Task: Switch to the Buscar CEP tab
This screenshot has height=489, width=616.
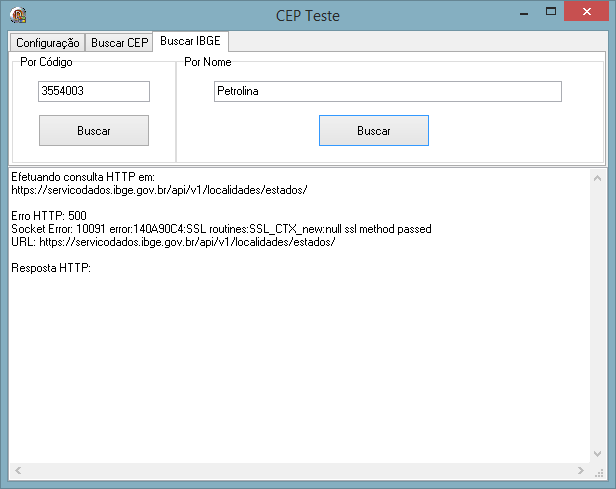Action: (119, 42)
